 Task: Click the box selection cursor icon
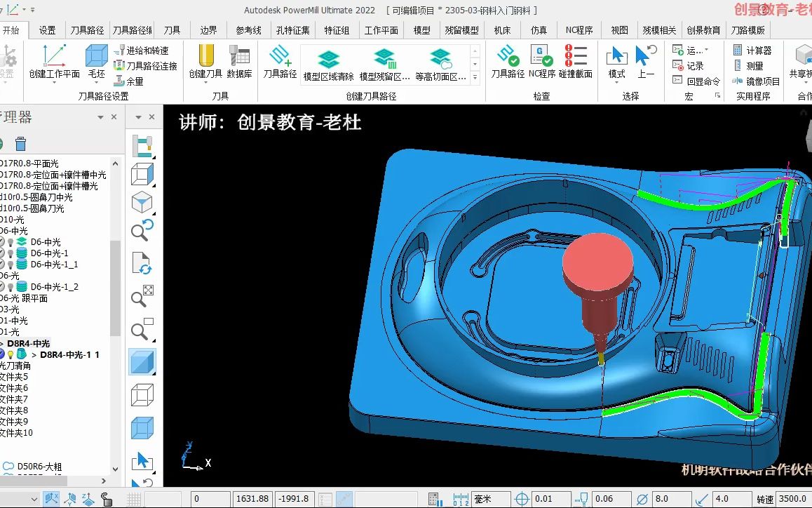click(x=142, y=461)
